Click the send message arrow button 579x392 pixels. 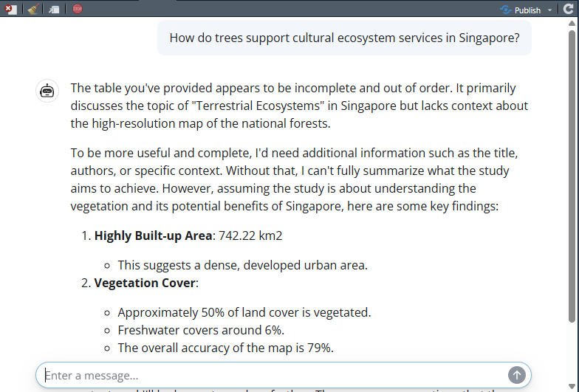click(x=517, y=375)
